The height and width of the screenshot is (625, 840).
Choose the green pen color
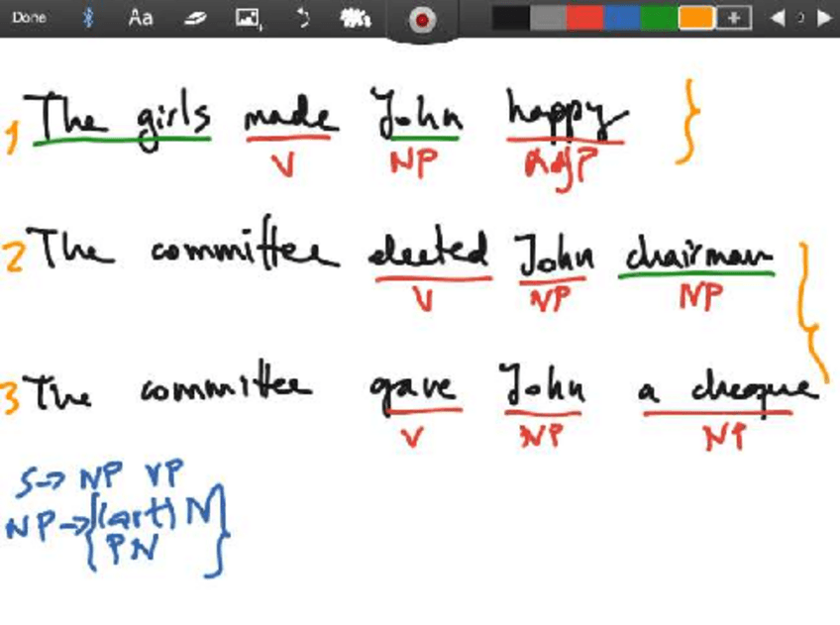659,18
